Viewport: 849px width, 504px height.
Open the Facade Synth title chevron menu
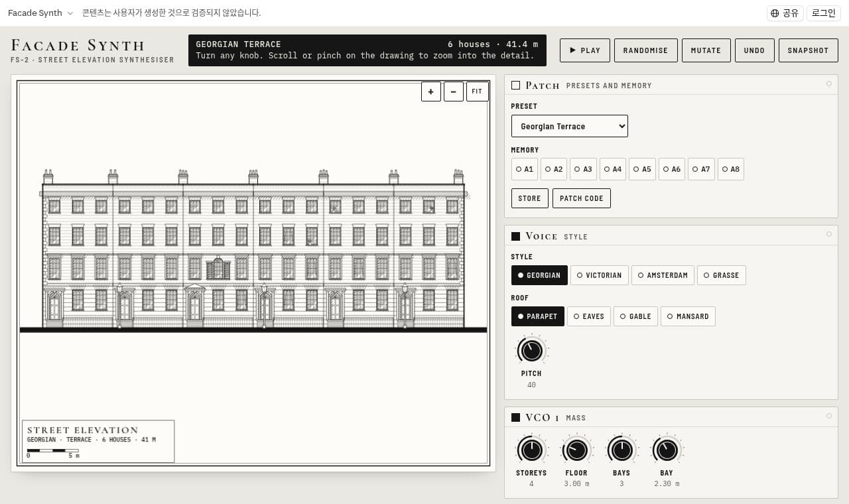pyautogui.click(x=70, y=13)
